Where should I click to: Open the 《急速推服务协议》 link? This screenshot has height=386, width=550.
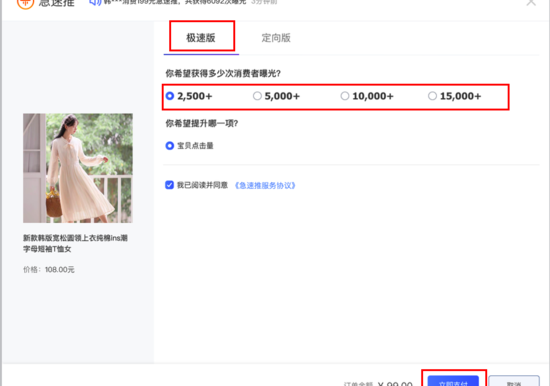click(x=265, y=185)
